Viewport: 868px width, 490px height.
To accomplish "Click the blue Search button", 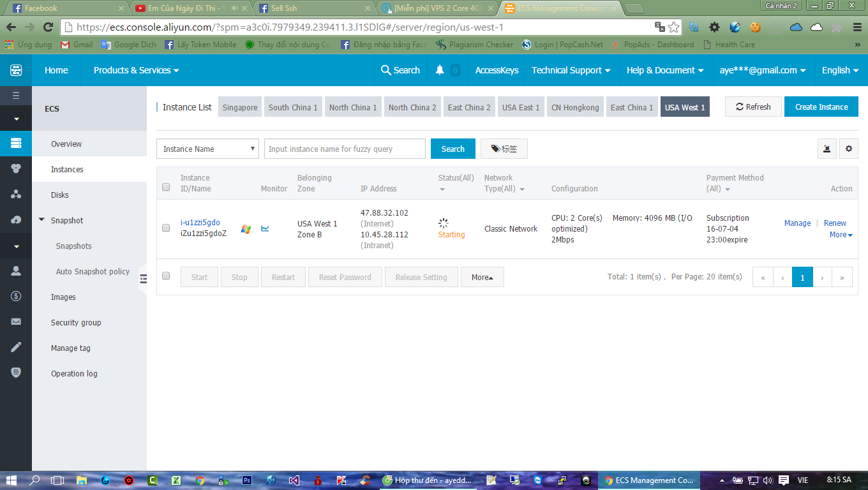I will coord(453,149).
